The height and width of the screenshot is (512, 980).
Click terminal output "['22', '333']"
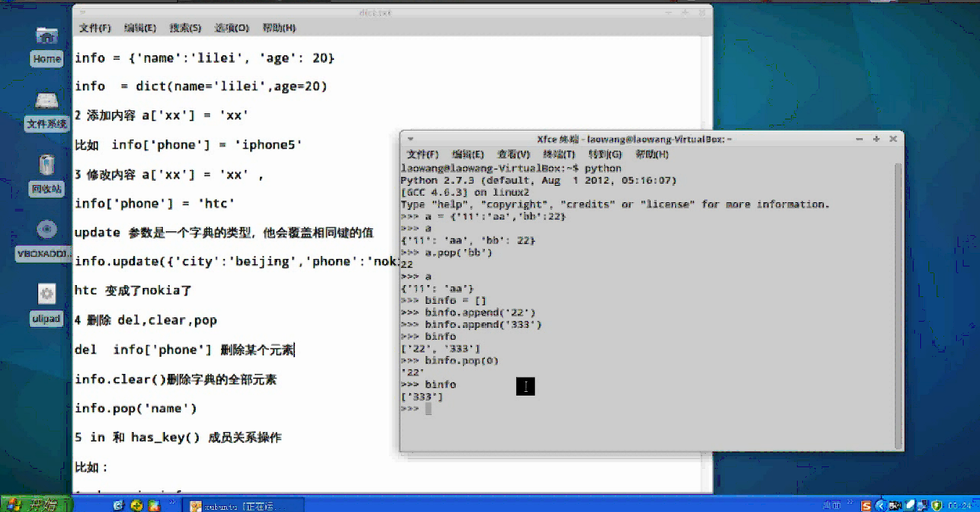click(x=441, y=349)
